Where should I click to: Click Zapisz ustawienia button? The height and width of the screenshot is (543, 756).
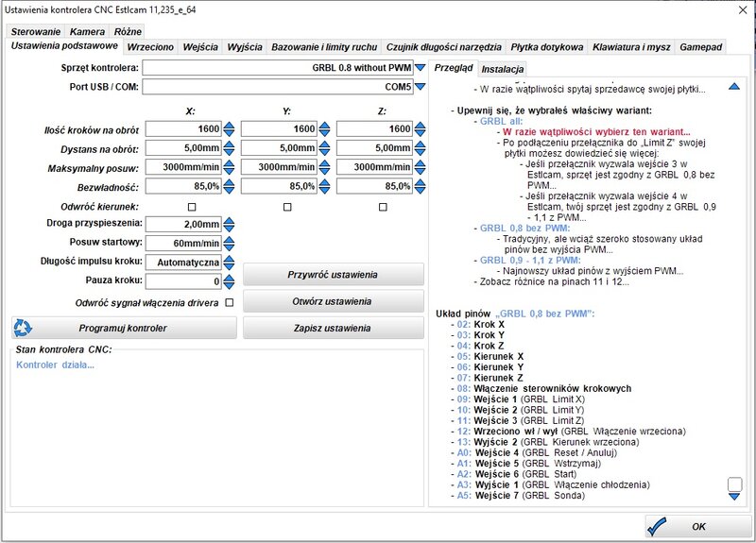point(334,328)
